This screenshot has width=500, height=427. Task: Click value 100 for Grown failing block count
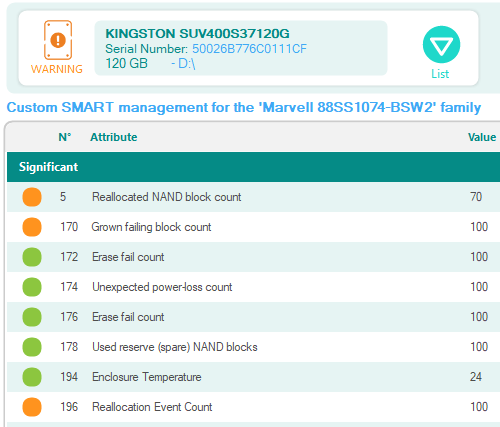pos(479,227)
